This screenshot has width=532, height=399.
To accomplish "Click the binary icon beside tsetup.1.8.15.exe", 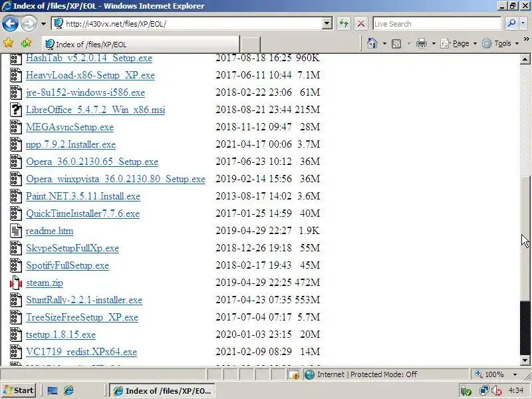I will point(15,334).
